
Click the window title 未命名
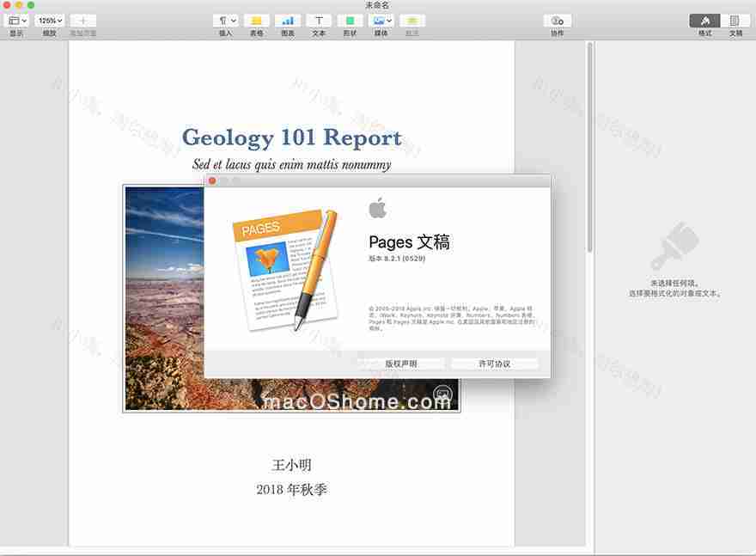click(x=377, y=5)
